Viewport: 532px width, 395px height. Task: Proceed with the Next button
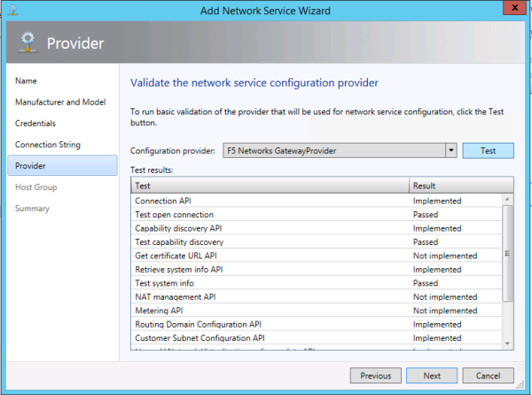pyautogui.click(x=432, y=375)
